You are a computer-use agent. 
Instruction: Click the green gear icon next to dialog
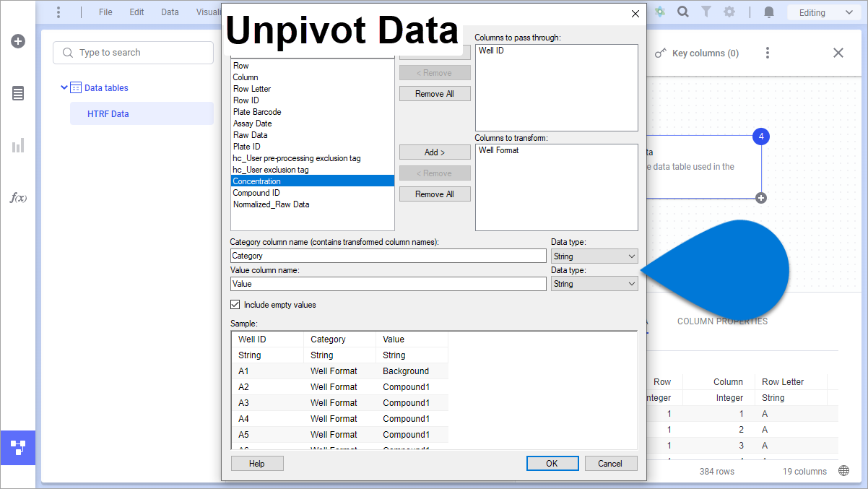[x=659, y=12]
